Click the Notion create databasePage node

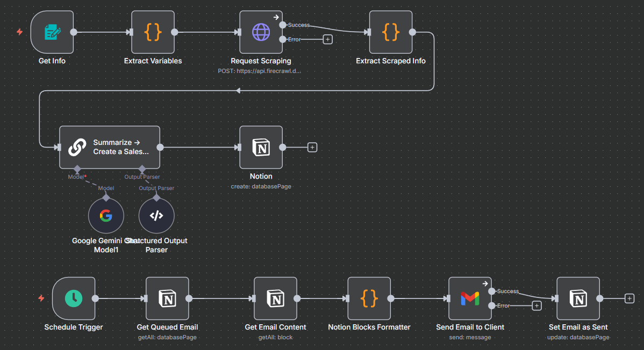pos(261,147)
